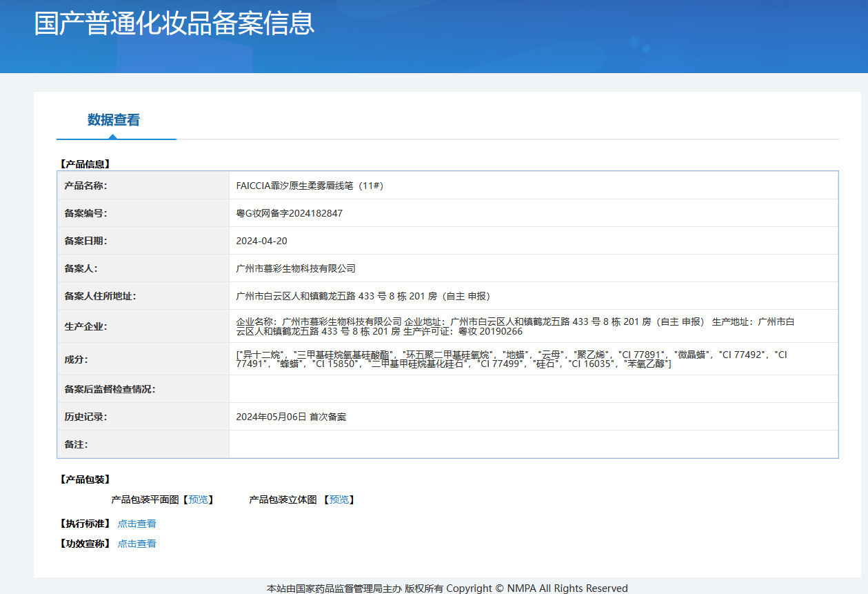This screenshot has height=594, width=868.
Task: Select registration number 粤G妆网备字2024182847
Action: coord(289,213)
